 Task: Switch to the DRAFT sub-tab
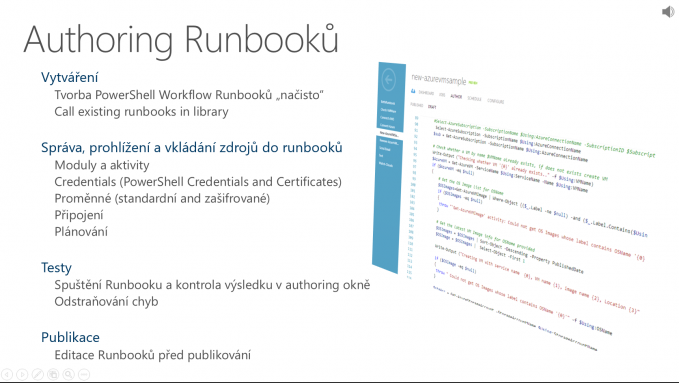pyautogui.click(x=432, y=107)
